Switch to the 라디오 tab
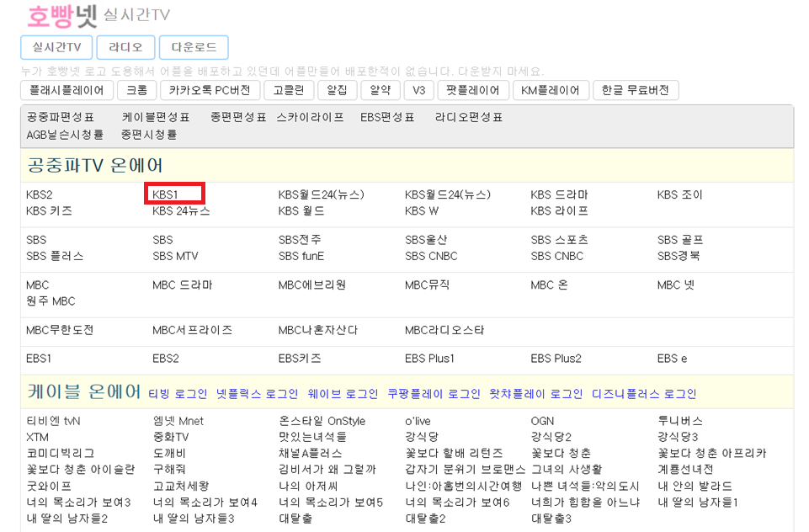Viewport: 809px width, 532px height. click(x=124, y=48)
